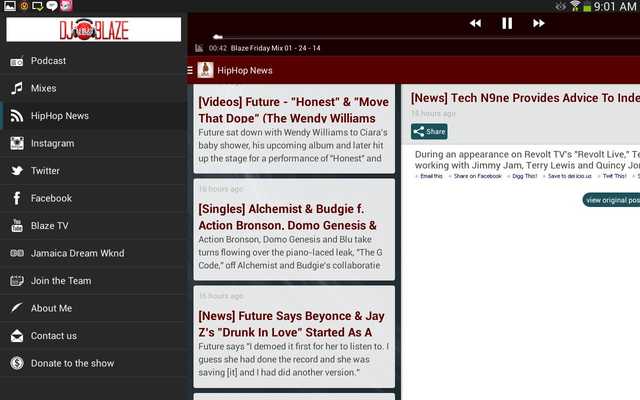640x400 pixels.
Task: Click the Tech N9ne article headline
Action: coord(525,98)
